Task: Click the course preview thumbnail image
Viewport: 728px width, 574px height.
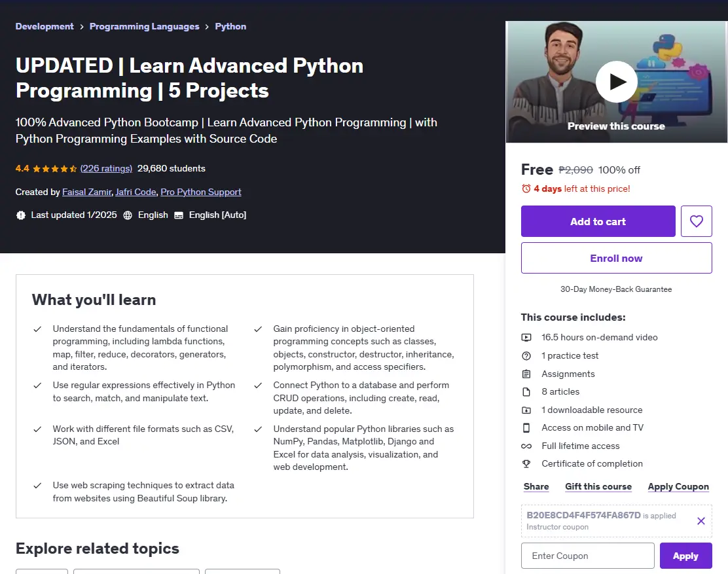Action: pos(616,82)
